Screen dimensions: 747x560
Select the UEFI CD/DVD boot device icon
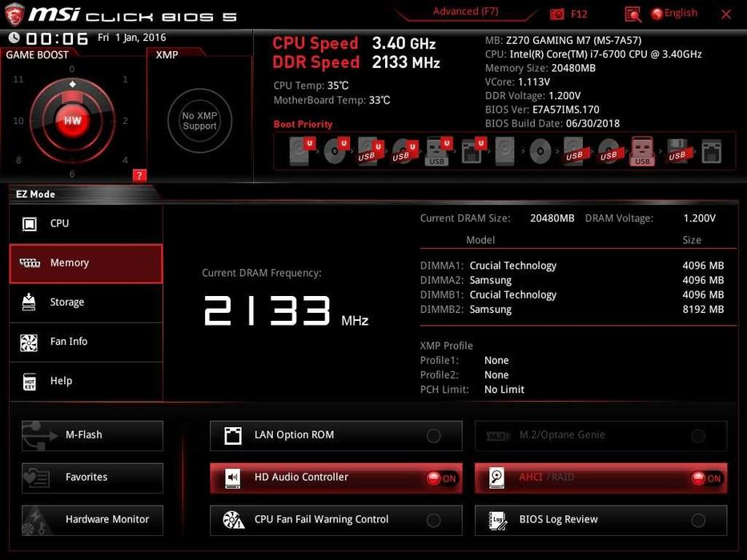point(336,151)
